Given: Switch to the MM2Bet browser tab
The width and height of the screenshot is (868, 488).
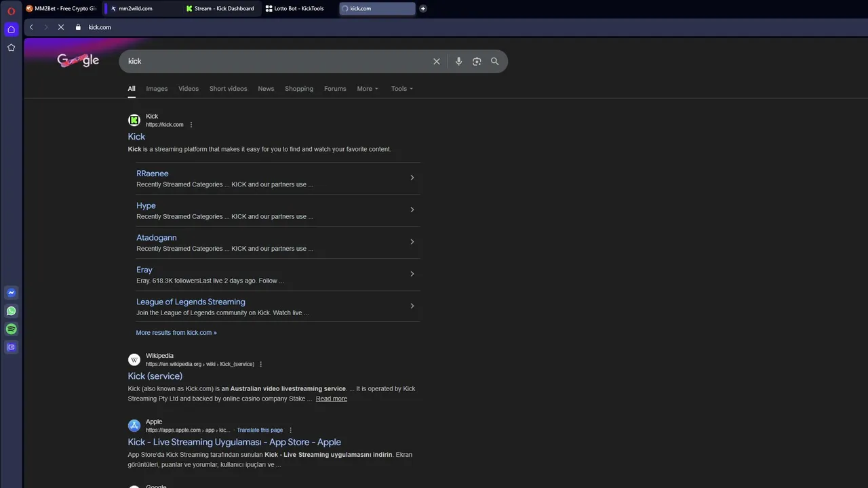Looking at the screenshot, I should pyautogui.click(x=61, y=9).
